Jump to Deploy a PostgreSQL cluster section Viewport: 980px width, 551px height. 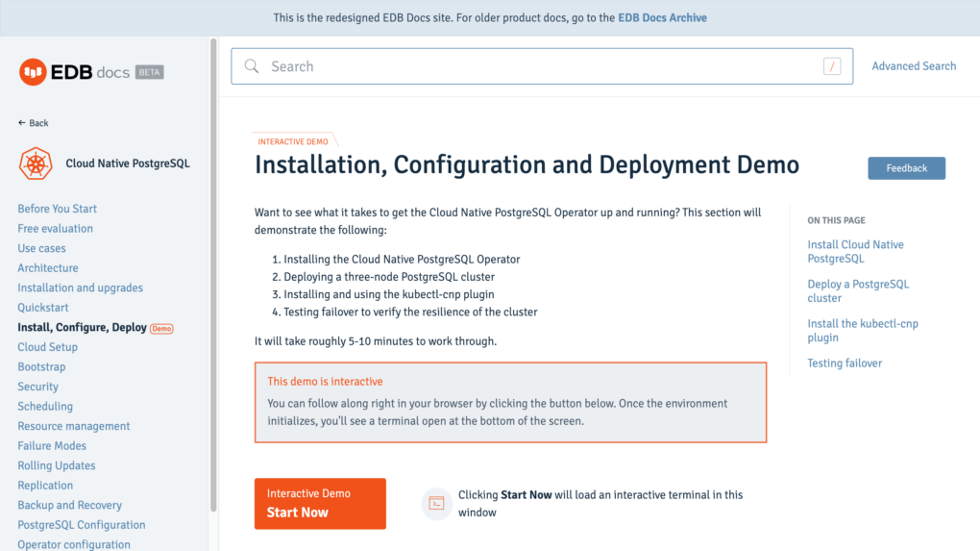coord(858,290)
